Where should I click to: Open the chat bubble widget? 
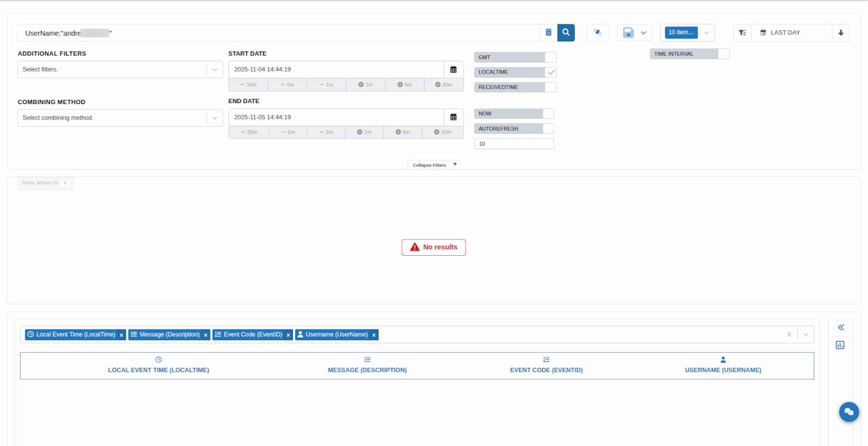[848, 412]
